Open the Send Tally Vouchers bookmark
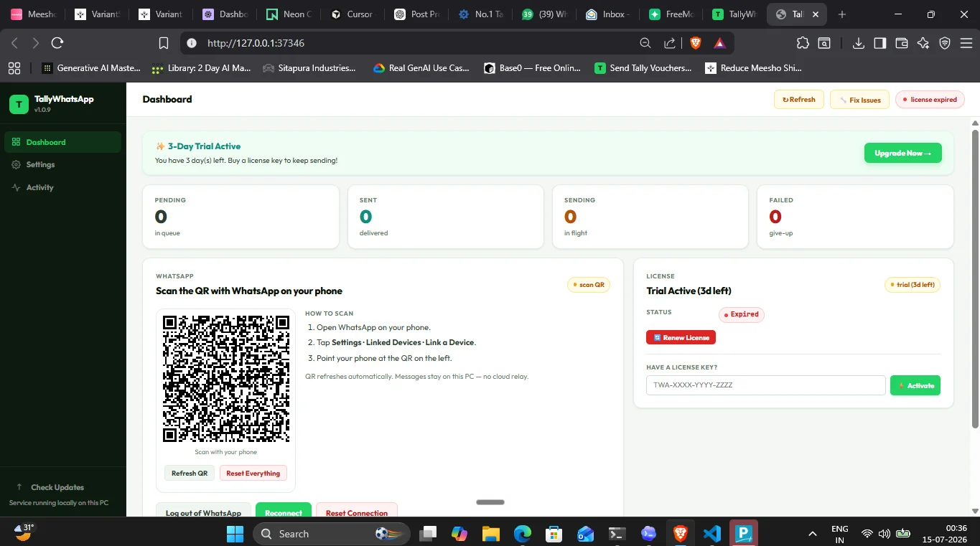Image resolution: width=980 pixels, height=546 pixels. [x=643, y=68]
